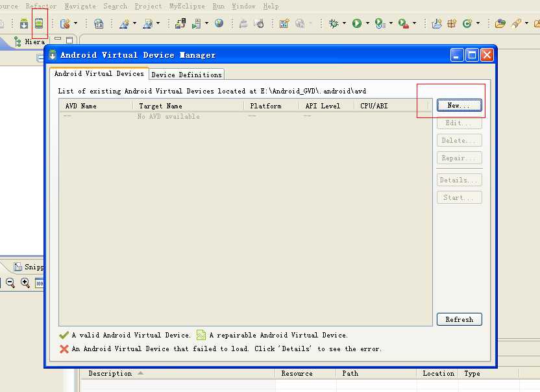Click the Resource column header in Problems view

(306, 373)
